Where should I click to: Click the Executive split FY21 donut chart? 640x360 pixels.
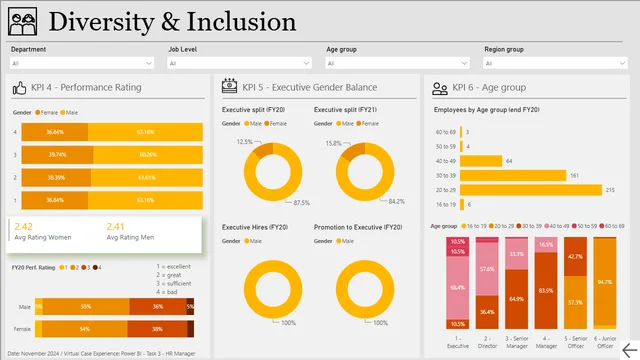365,172
